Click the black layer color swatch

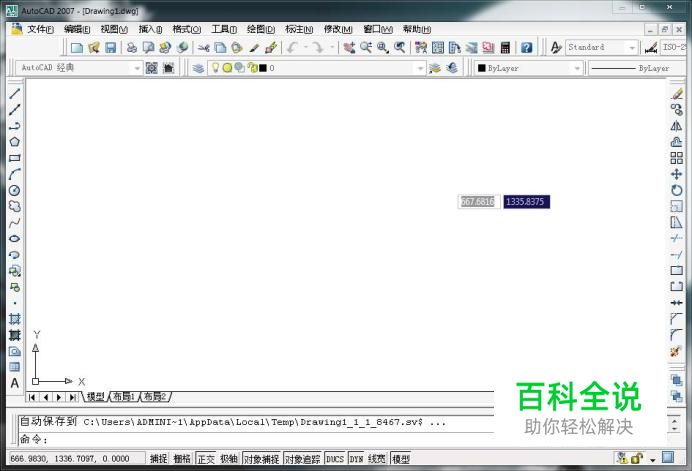point(263,68)
